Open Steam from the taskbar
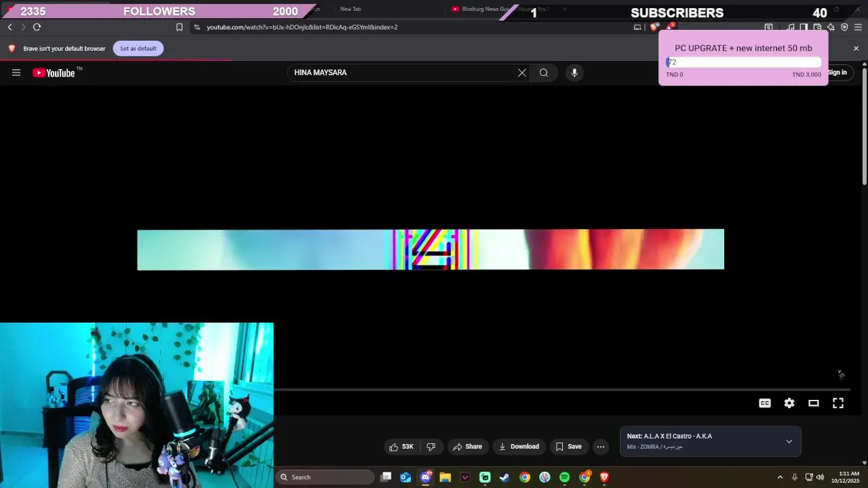Image resolution: width=868 pixels, height=488 pixels. coord(505,477)
